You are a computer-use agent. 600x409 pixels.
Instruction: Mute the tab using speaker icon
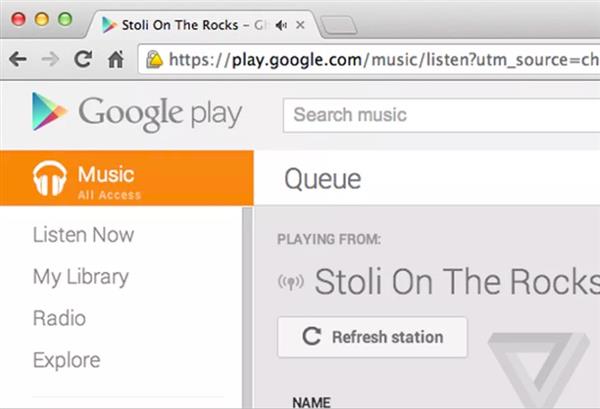(x=281, y=26)
